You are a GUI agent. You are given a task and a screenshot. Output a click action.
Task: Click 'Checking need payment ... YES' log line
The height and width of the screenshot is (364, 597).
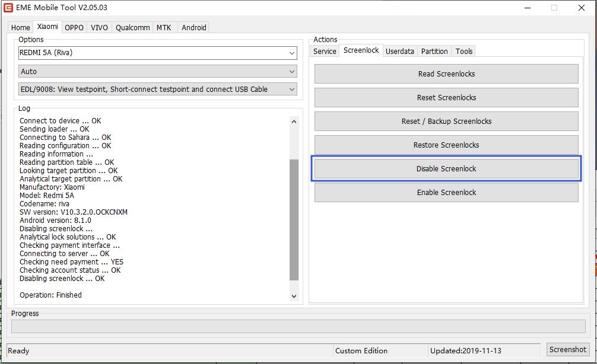[72, 262]
